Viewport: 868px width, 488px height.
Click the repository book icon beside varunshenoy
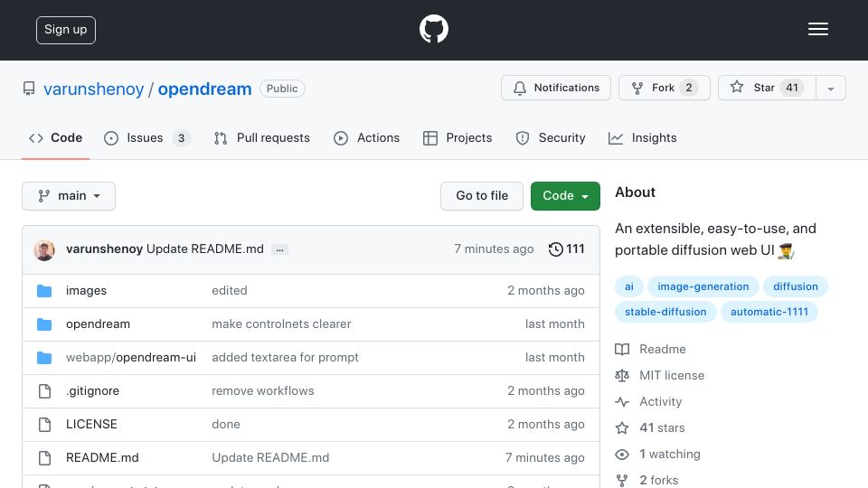pos(29,89)
